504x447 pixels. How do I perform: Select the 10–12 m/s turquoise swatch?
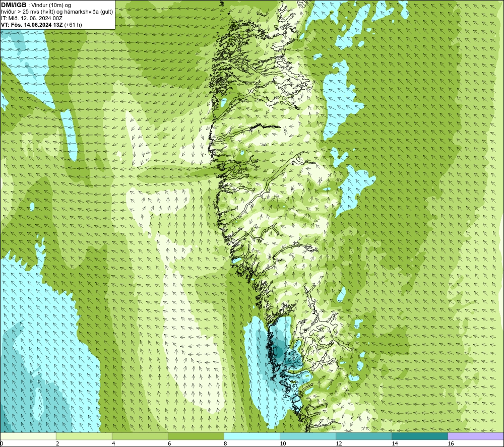coord(308,436)
